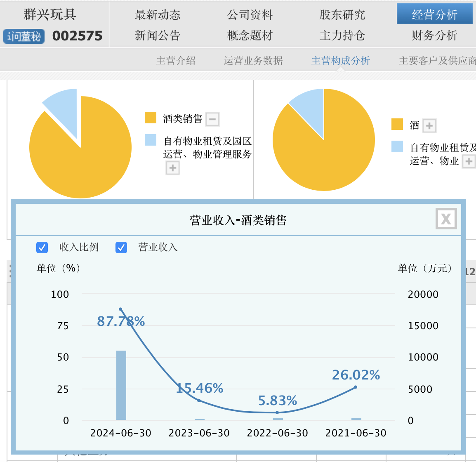Viewport: 476px width, 462px height.
Task: Toggle the 营业收入 checkbox
Action: [x=121, y=247]
